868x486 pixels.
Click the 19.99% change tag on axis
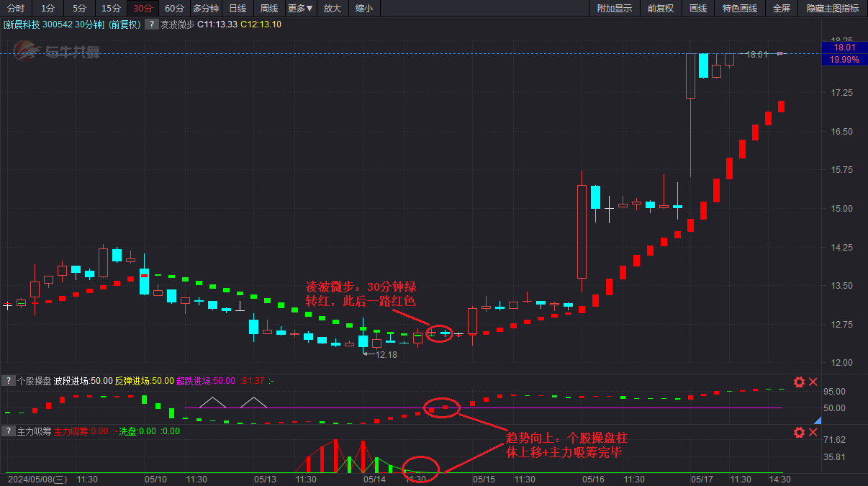(844, 60)
